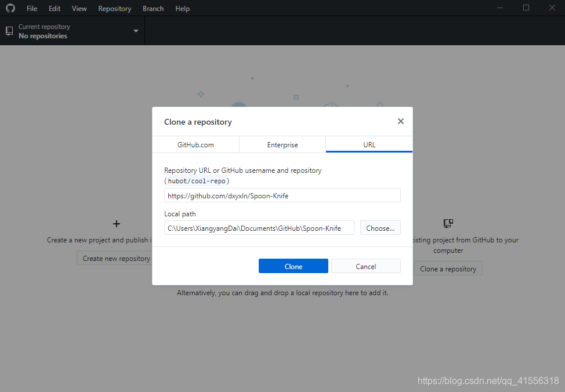This screenshot has height=392, width=565.
Task: Select the URL tab
Action: pyautogui.click(x=370, y=144)
